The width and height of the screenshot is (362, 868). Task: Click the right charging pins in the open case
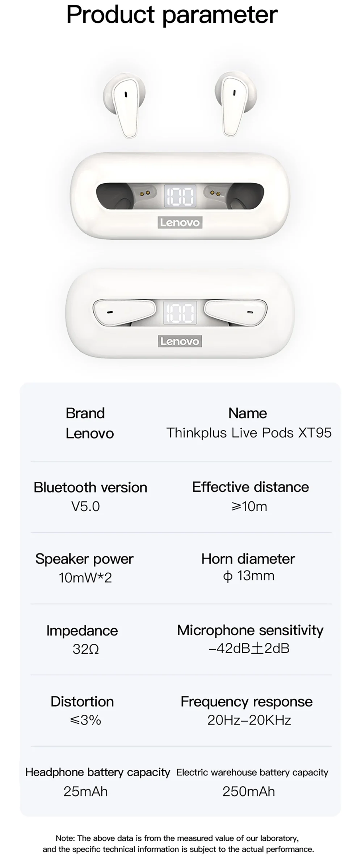[215, 194]
